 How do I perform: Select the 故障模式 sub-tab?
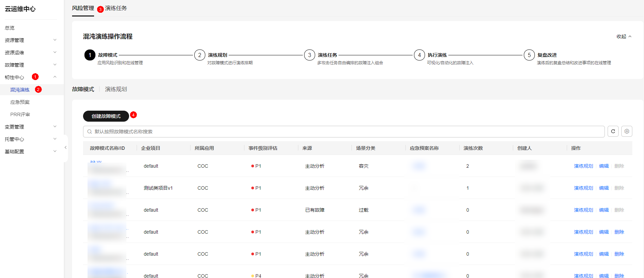click(83, 89)
